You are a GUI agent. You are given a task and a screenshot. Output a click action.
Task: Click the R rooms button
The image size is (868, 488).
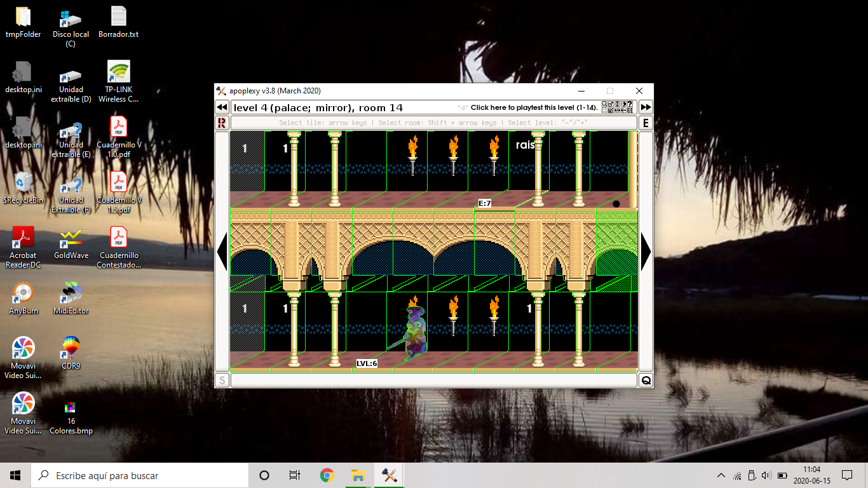point(222,123)
